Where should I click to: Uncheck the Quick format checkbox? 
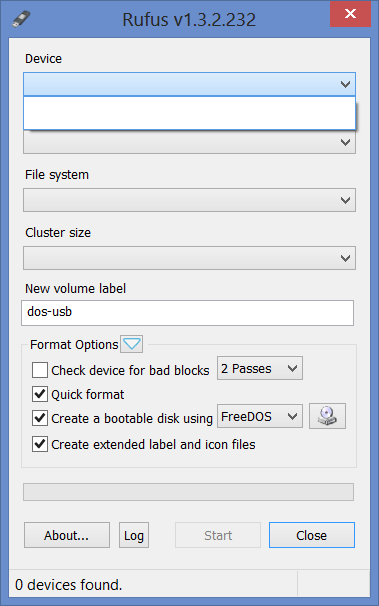click(40, 394)
